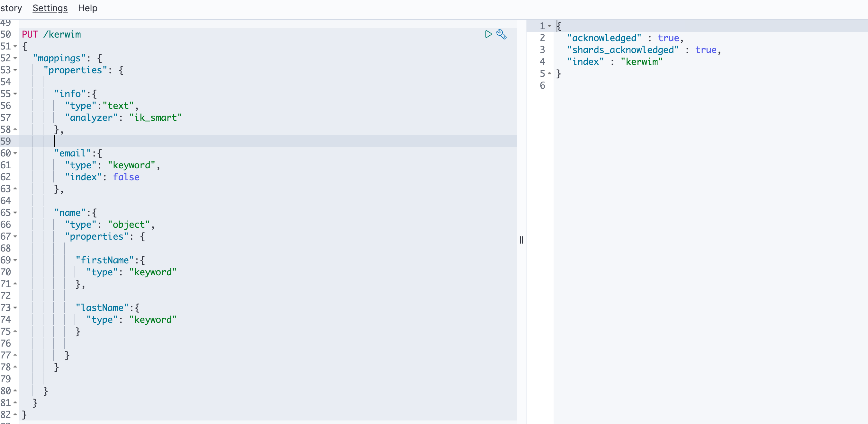Screen dimensions: 868x424
Task: Click fold end arrow at line 63
Action: (15, 189)
